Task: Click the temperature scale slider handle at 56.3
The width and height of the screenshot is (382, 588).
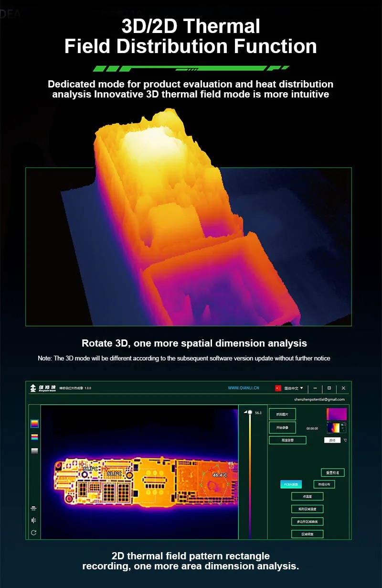Action: (x=249, y=412)
